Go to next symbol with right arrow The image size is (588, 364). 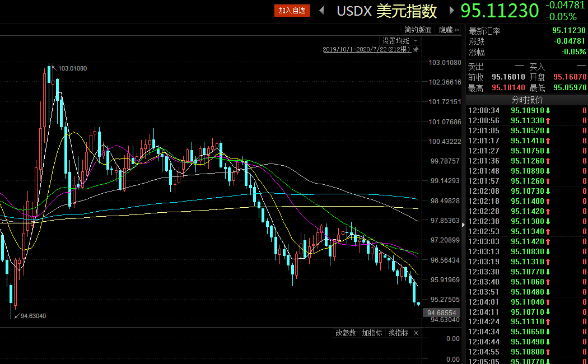[x=451, y=11]
